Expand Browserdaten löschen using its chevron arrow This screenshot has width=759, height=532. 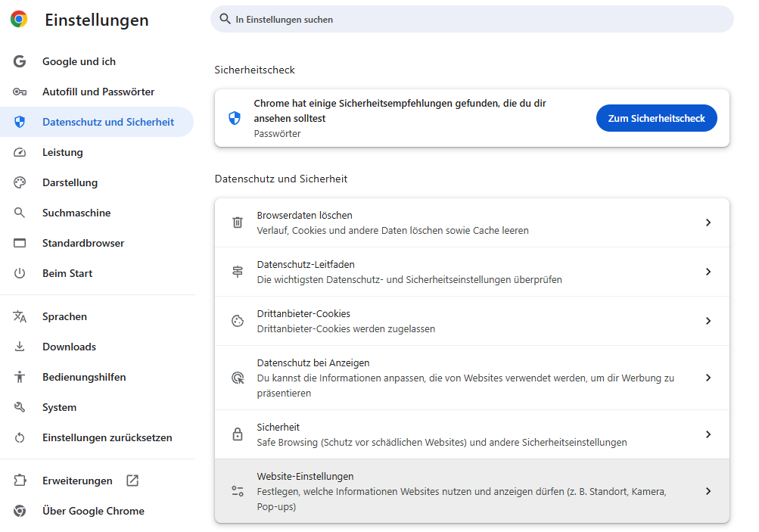tap(708, 222)
